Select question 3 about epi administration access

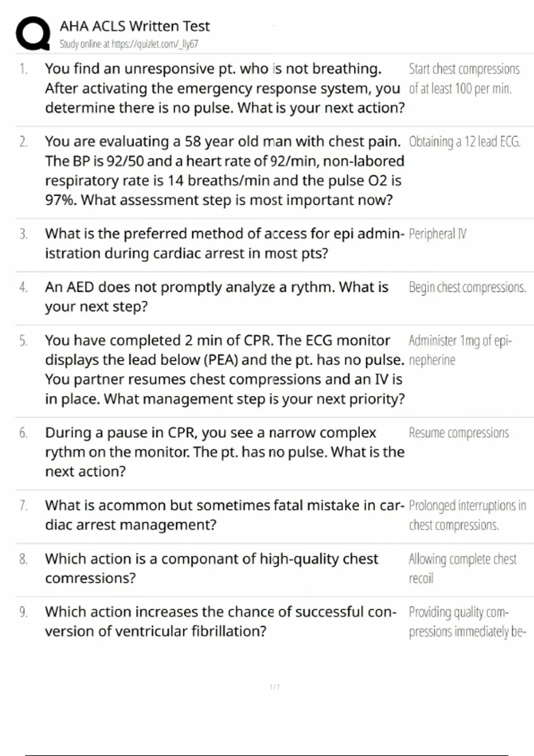tap(224, 243)
